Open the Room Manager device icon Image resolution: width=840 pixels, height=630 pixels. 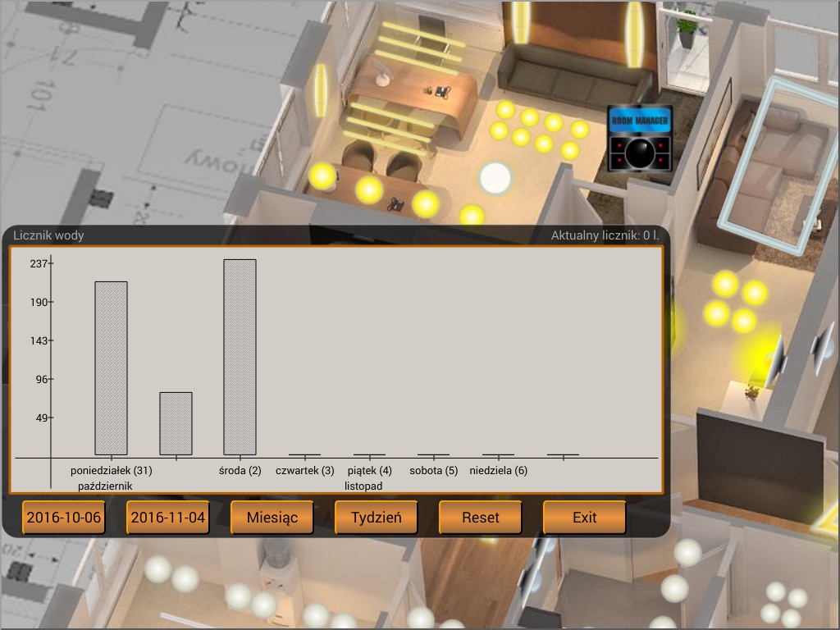point(640,138)
